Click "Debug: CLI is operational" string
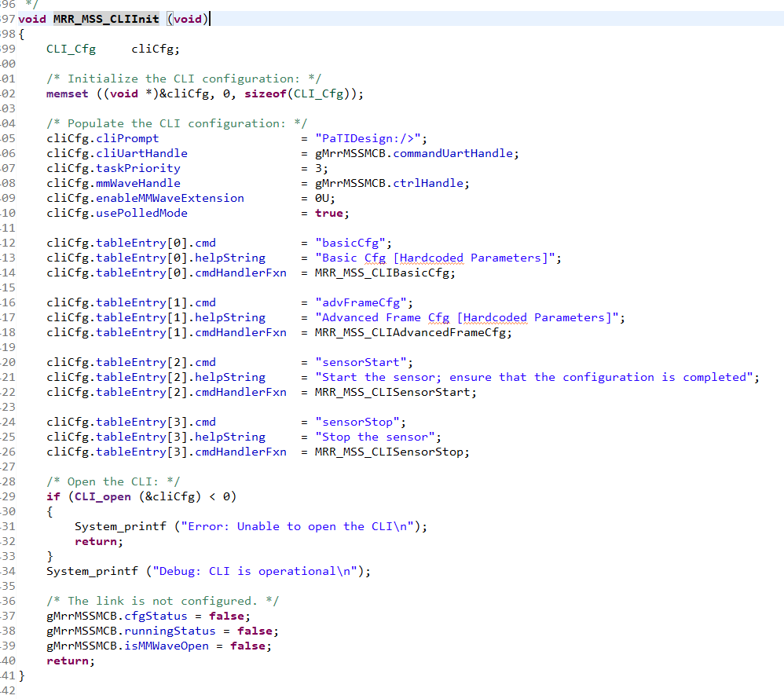Screen dimensions: 784x699 (x=255, y=571)
